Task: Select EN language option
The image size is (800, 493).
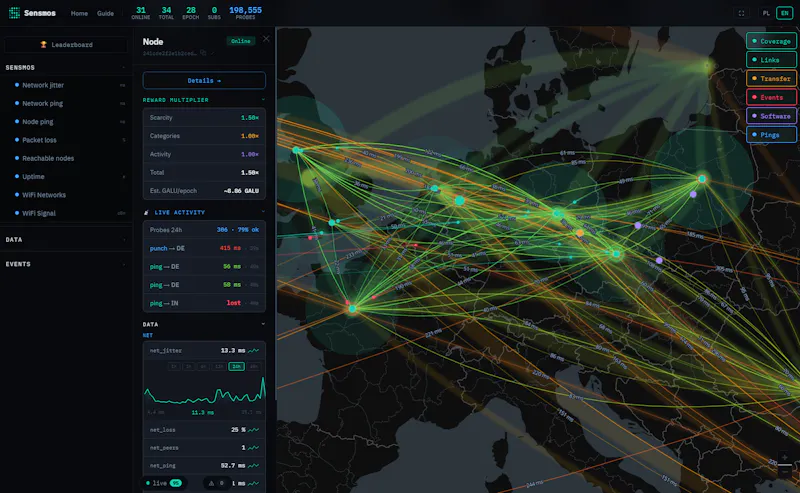Action: (x=784, y=13)
